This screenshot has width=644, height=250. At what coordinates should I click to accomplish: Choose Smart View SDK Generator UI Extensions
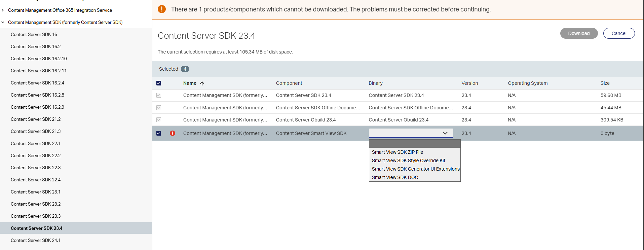click(415, 169)
